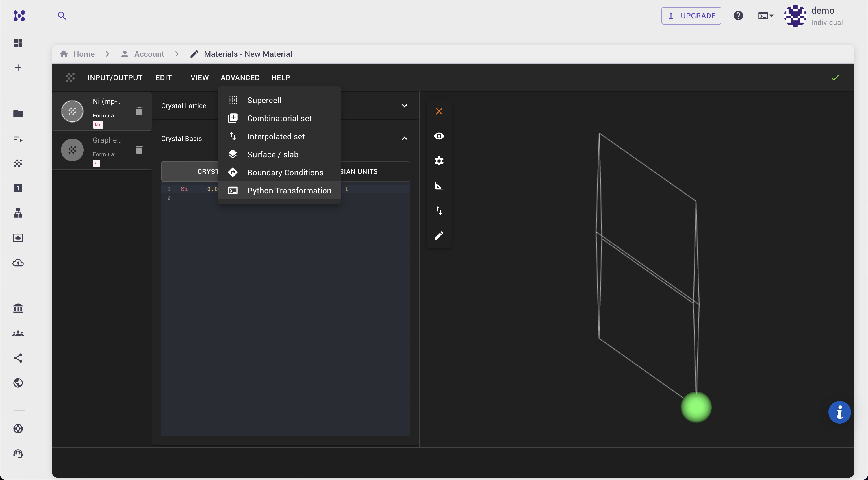Click the help question mark icon
The width and height of the screenshot is (868, 480).
738,16
